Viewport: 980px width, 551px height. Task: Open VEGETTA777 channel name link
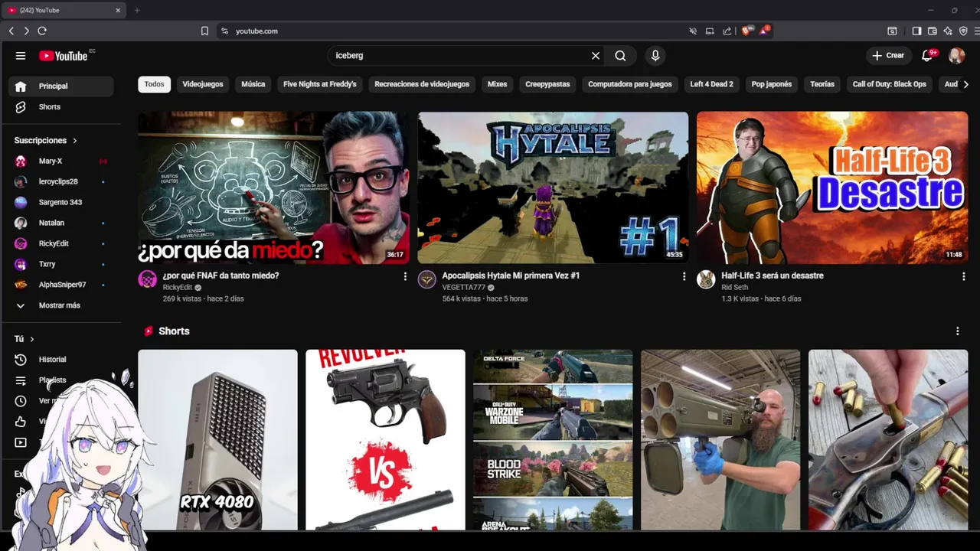point(463,288)
